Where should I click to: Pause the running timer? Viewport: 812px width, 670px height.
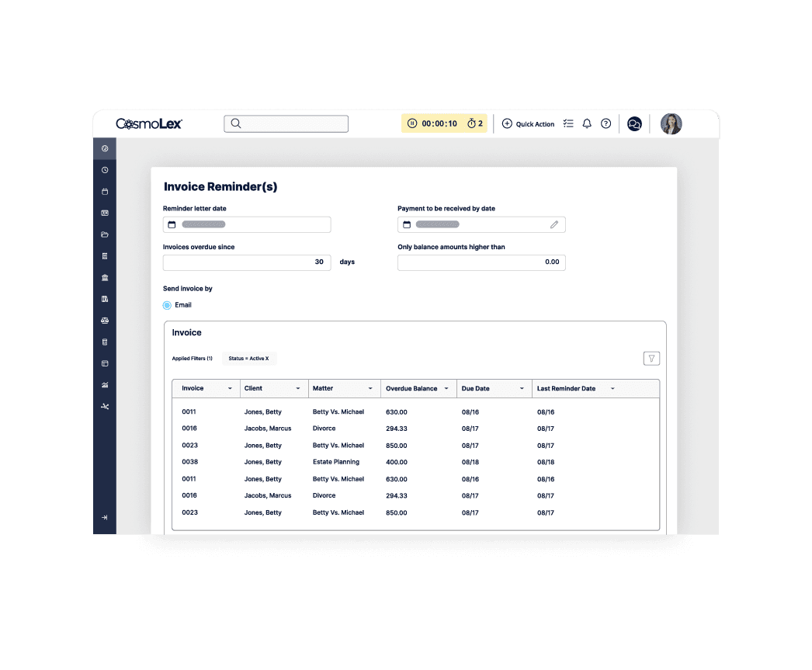coord(412,123)
